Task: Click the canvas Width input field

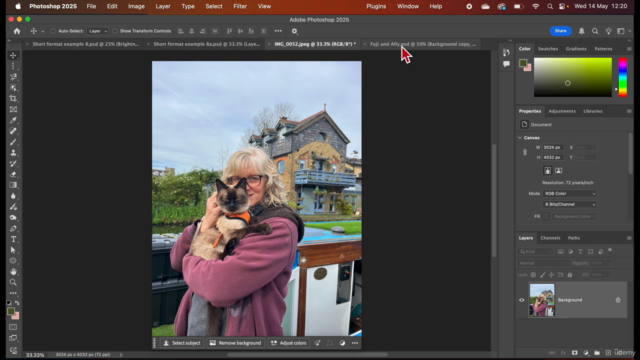Action: (552, 147)
